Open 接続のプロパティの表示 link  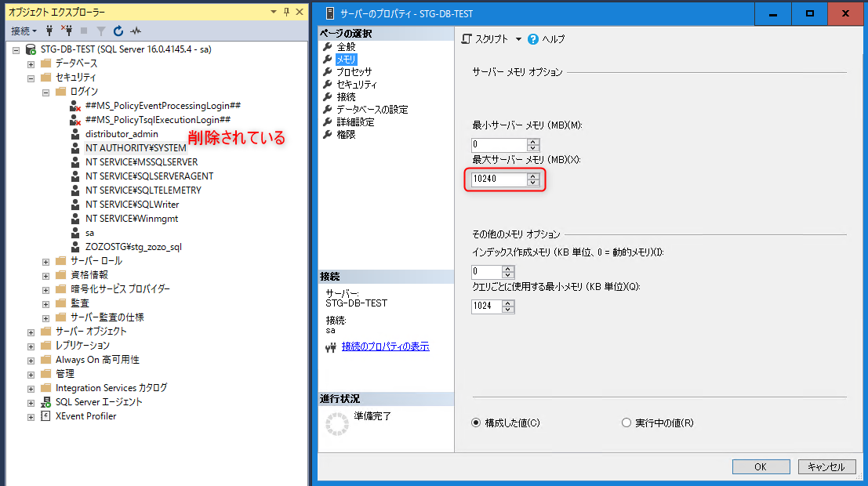[x=385, y=346]
